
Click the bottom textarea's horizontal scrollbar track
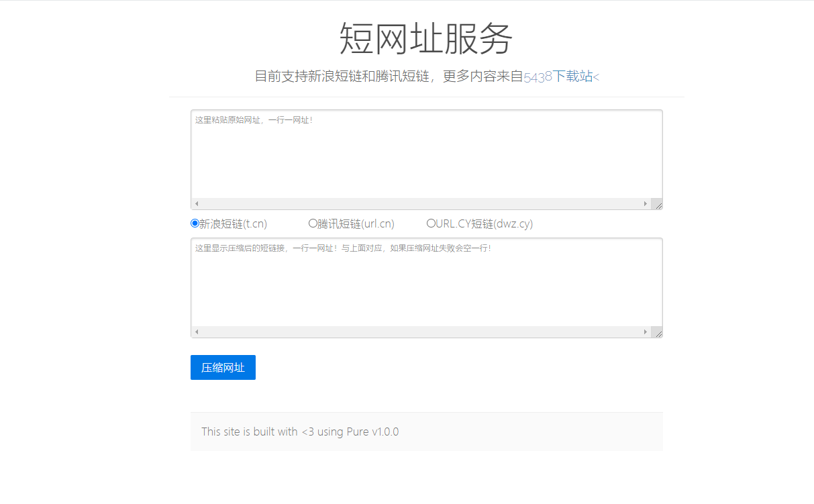coord(421,331)
